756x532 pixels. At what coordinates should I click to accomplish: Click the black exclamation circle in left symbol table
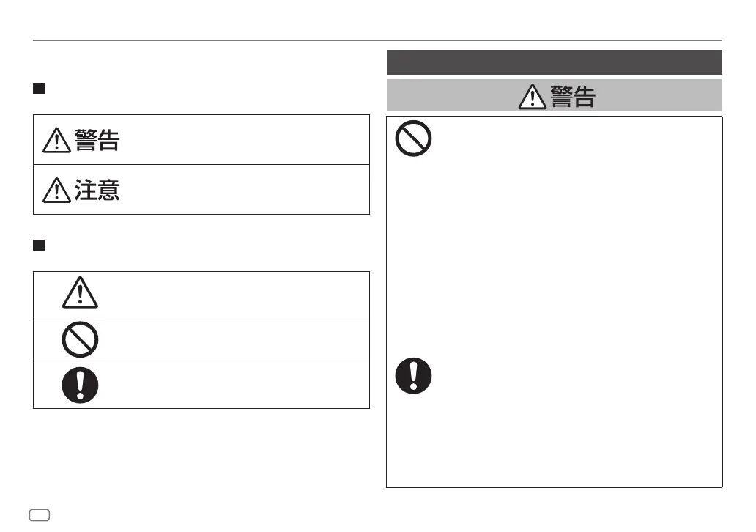80,385
